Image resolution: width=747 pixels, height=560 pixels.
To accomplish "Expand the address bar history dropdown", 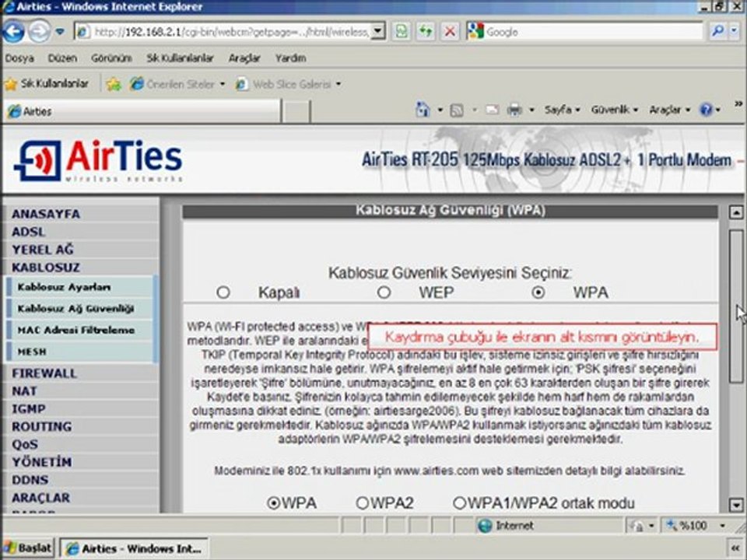I will 378,32.
